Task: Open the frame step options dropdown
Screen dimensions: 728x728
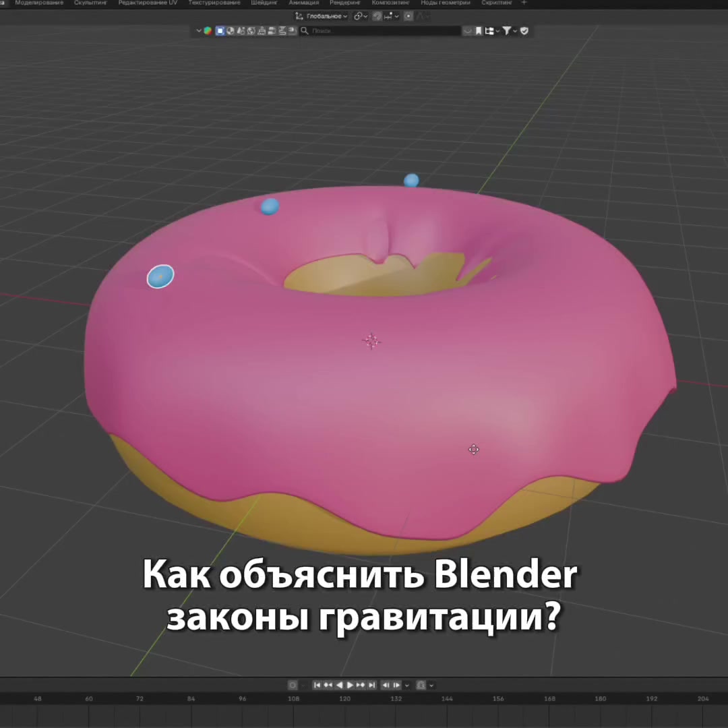Action: pyautogui.click(x=407, y=685)
